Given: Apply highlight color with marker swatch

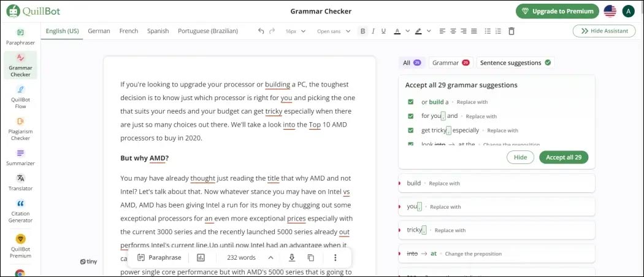Looking at the screenshot, I should pyautogui.click(x=418, y=31).
